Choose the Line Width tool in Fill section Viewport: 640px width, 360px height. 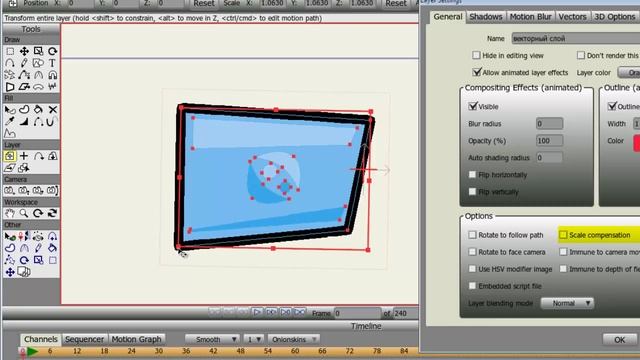tap(24, 122)
